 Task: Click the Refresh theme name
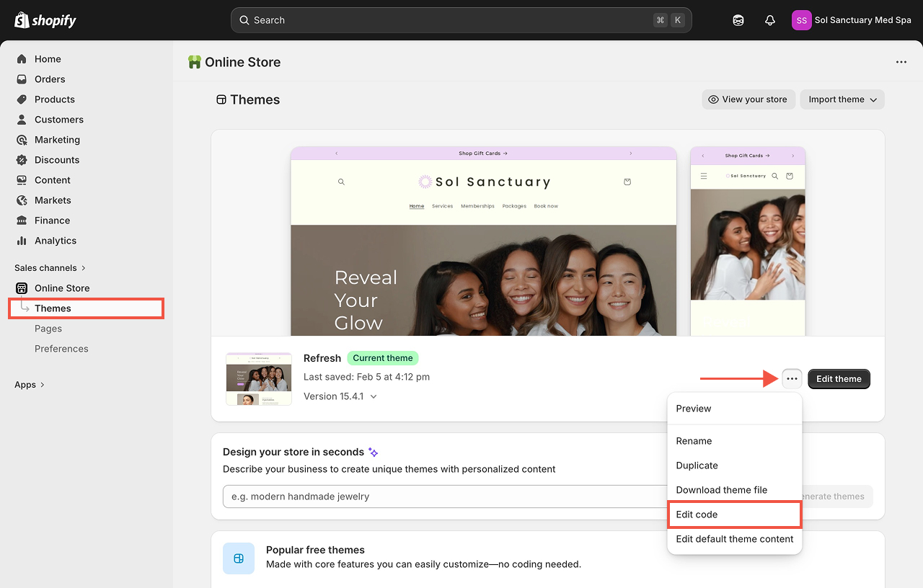[322, 358]
